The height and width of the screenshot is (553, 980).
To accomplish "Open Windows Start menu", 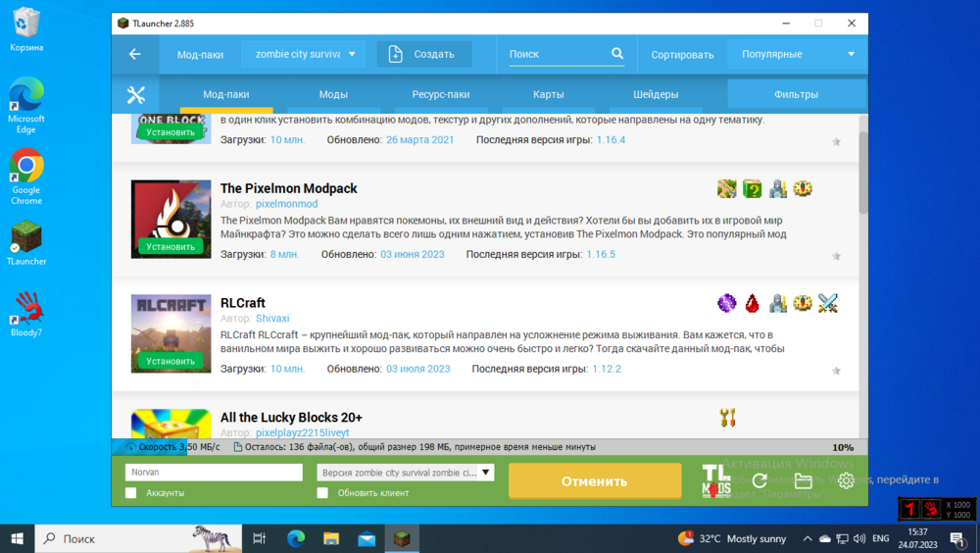I will click(x=18, y=538).
